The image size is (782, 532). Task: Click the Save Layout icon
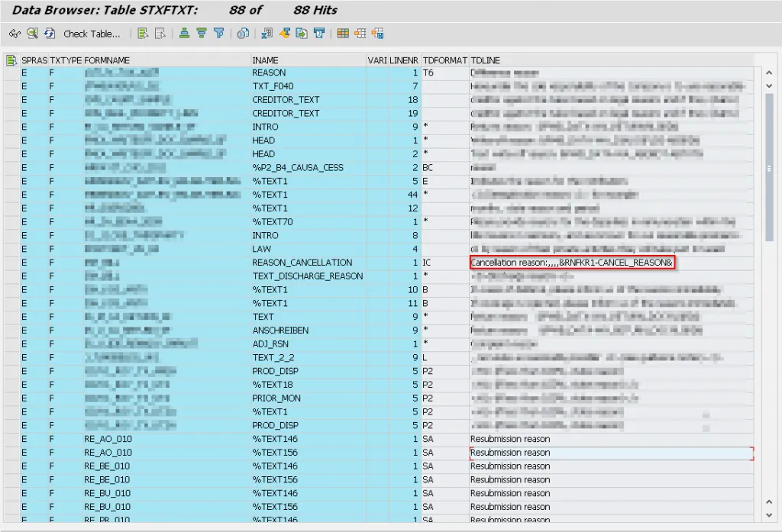[377, 34]
